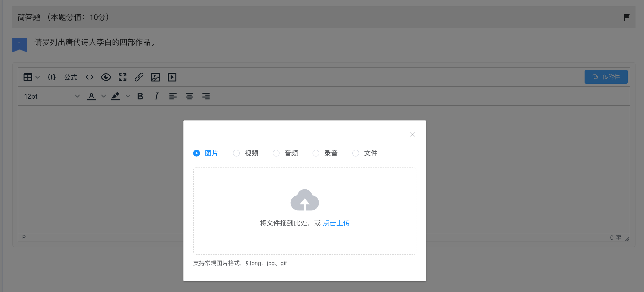Screen dimensions: 644x292
Task: Click the cloud upload icon
Action: coord(305,200)
